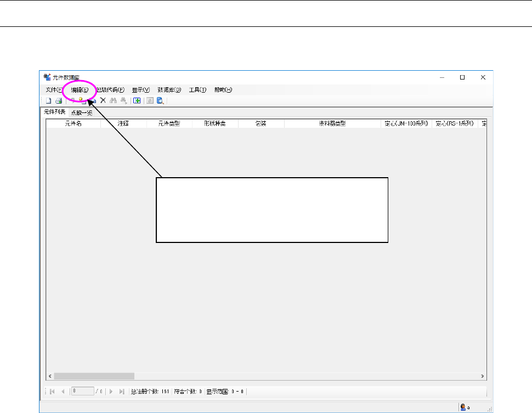This screenshot has height=413, width=532.
Task: Switch to the 点胶一览 tab
Action: pos(81,112)
